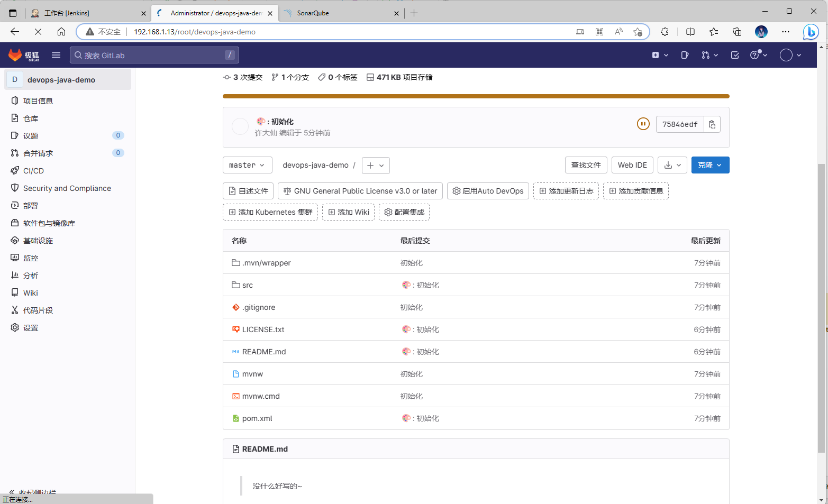Click the page vertical scrollbar

click(x=821, y=308)
